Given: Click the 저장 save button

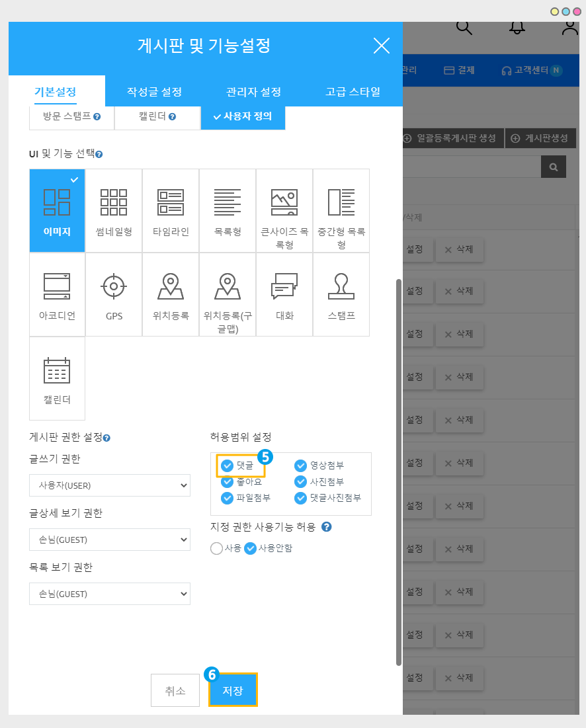Looking at the screenshot, I should 233,691.
